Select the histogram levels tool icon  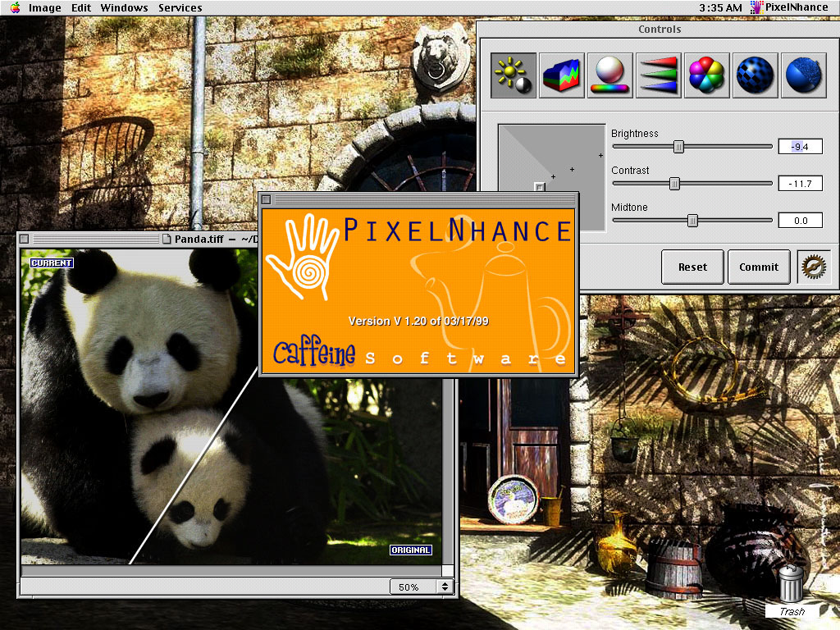coord(561,75)
